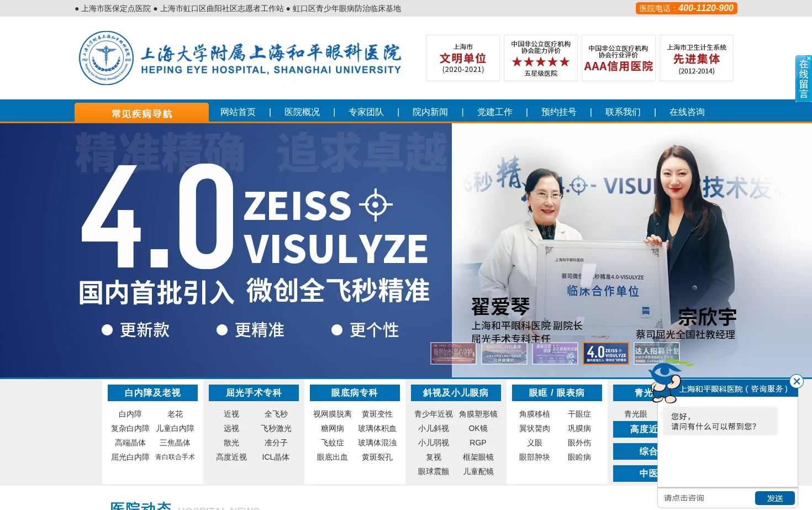Open 在线咨询 menu item

(x=687, y=112)
